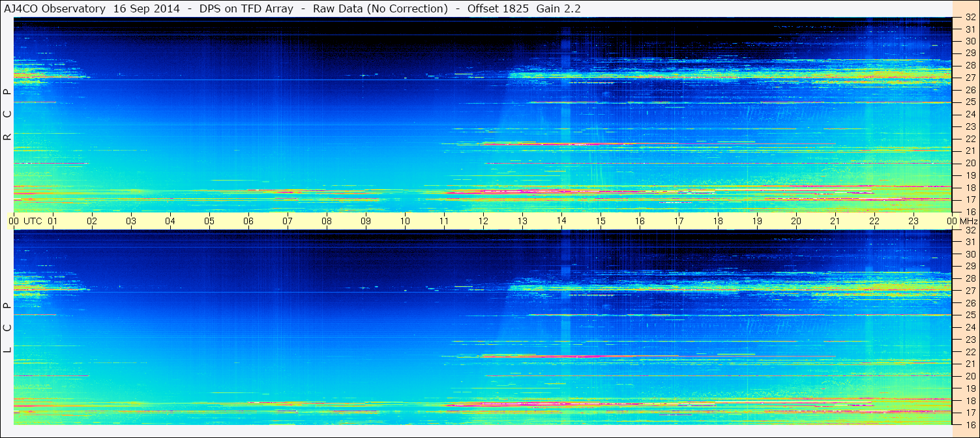Select the 21 hour marker on time axis

click(835, 221)
